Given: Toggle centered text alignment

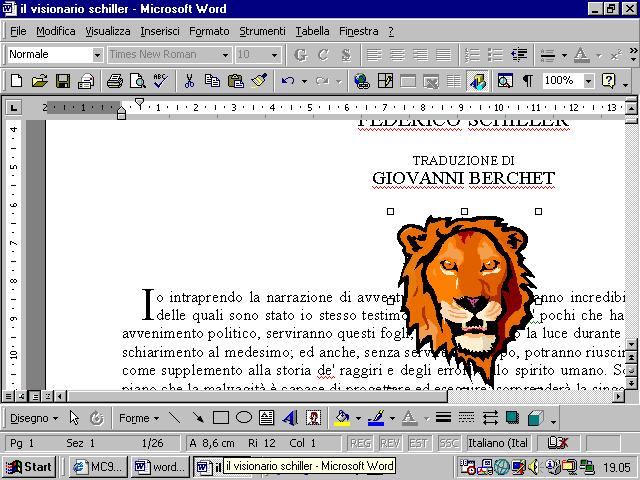Looking at the screenshot, I should pyautogui.click(x=397, y=55).
